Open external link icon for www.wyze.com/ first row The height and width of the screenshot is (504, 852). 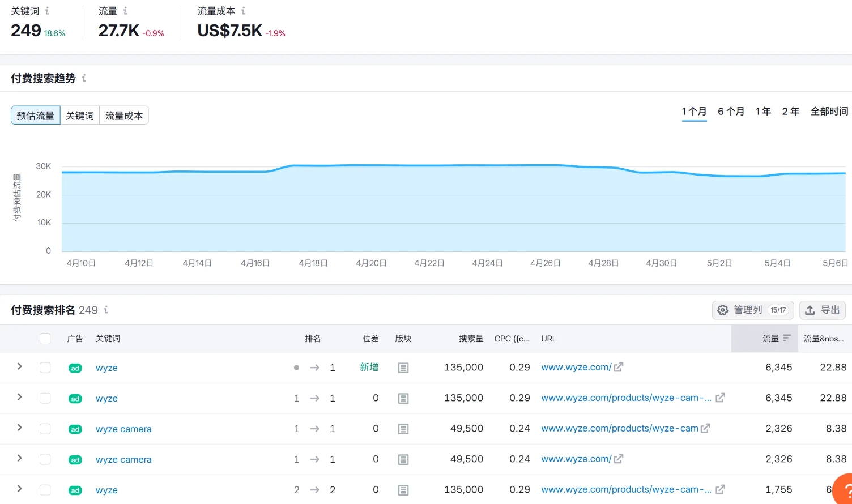tap(619, 367)
